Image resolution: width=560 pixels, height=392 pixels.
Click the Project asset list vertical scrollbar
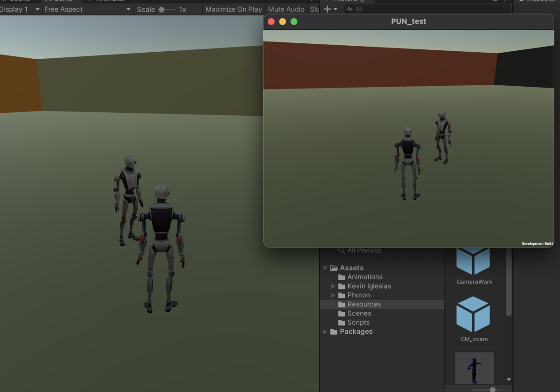tap(509, 282)
